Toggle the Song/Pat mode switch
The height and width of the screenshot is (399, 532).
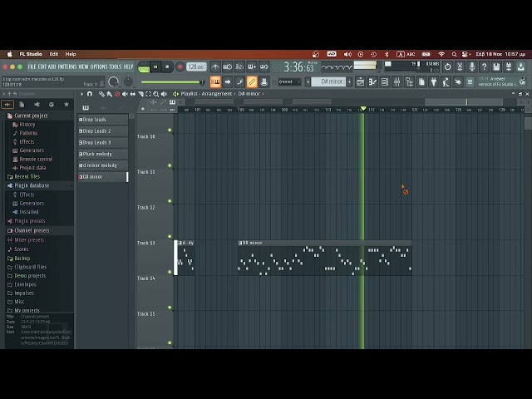pyautogui.click(x=144, y=66)
